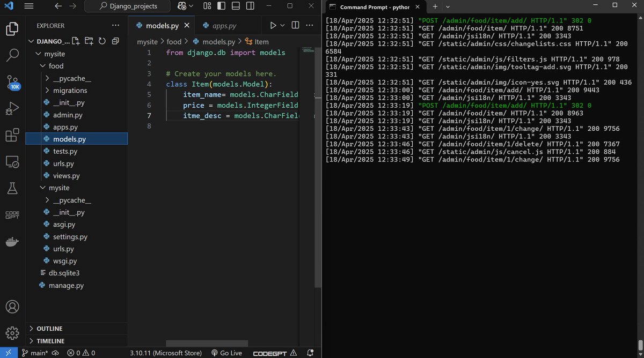
Task: Open the VS Code hamburger menu
Action: pyautogui.click(x=29, y=6)
